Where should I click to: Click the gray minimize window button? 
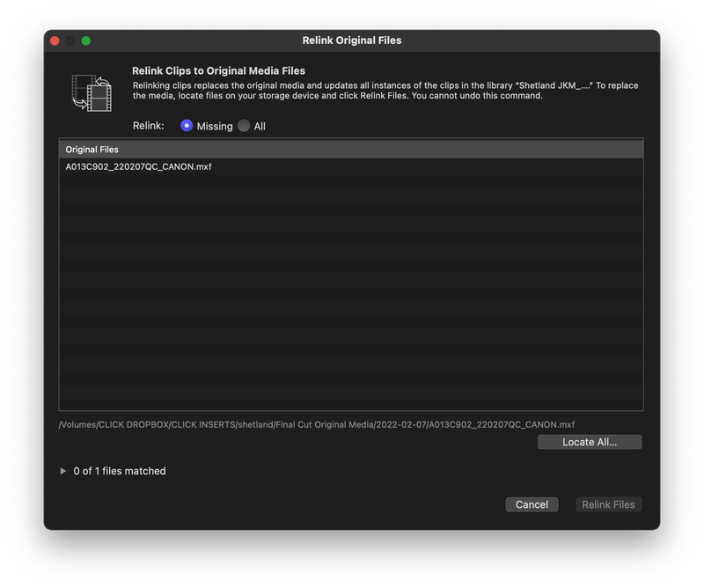point(70,40)
